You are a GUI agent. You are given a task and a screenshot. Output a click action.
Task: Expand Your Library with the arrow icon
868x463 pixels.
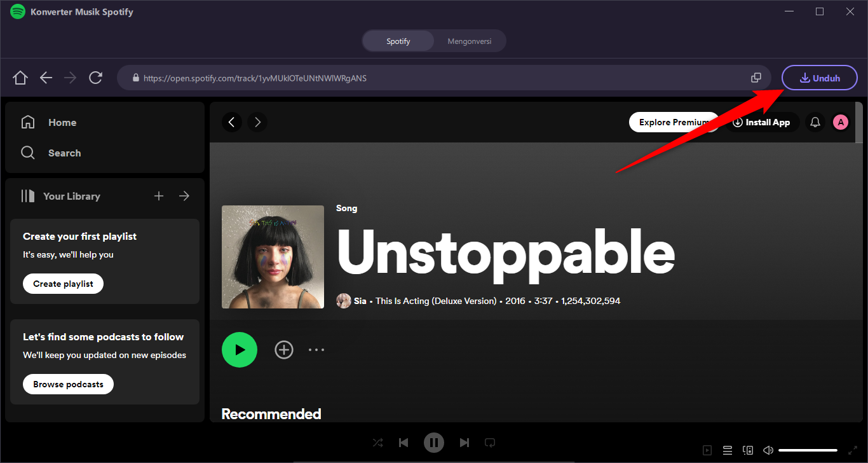(184, 196)
